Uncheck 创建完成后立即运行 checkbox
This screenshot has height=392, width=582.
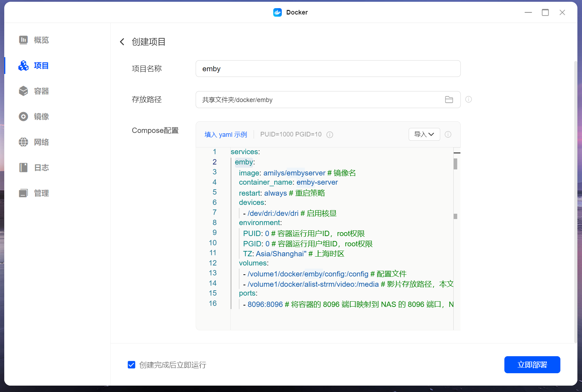[131, 365]
